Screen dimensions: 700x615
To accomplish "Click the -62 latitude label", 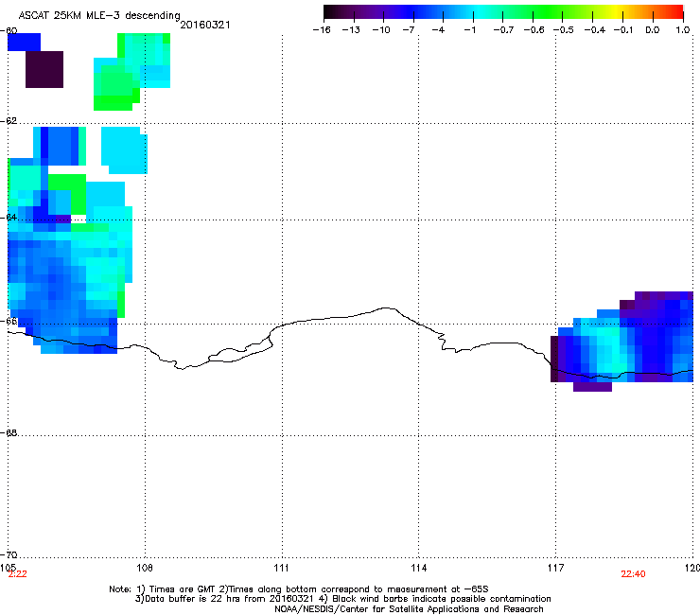I will tap(9, 120).
